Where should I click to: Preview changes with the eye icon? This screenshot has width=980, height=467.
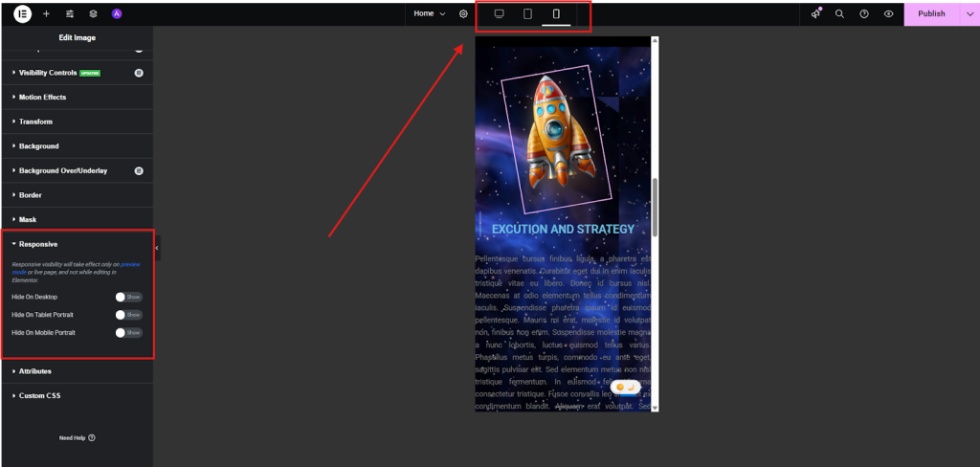pos(889,13)
